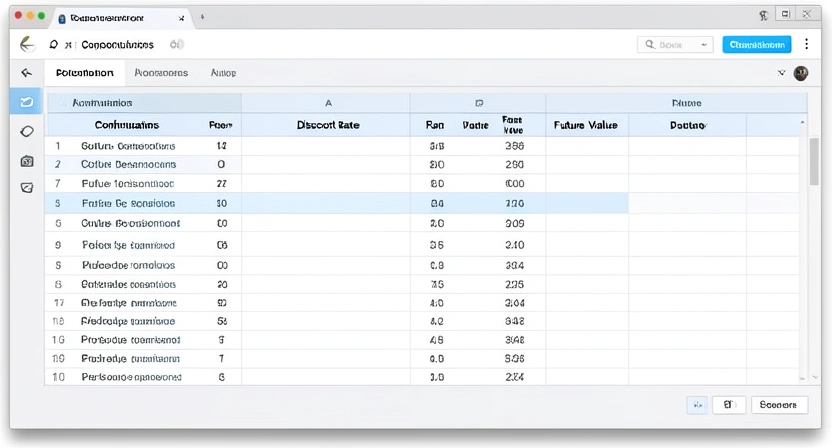The width and height of the screenshot is (832, 448).
Task: Select the highlighted blue sidebar icon
Action: tap(27, 102)
